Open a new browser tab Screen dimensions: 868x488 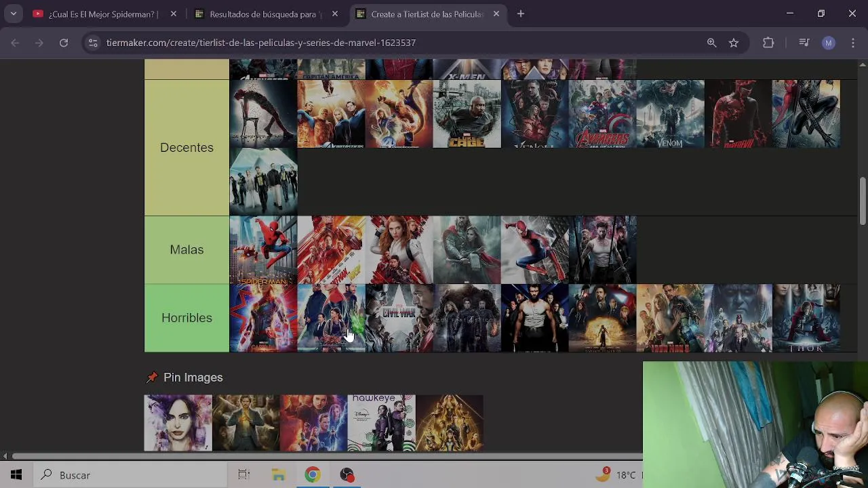(x=521, y=14)
